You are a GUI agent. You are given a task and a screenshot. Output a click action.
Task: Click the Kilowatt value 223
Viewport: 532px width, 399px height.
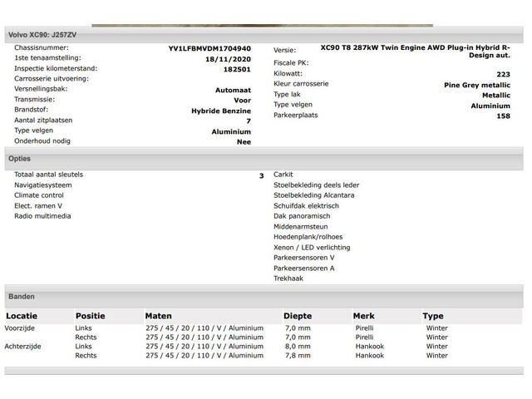pos(503,74)
